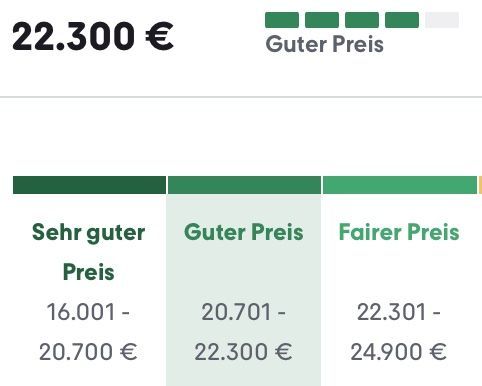Select the first green rating block
Viewport: 482px width, 386px height.
click(282, 20)
